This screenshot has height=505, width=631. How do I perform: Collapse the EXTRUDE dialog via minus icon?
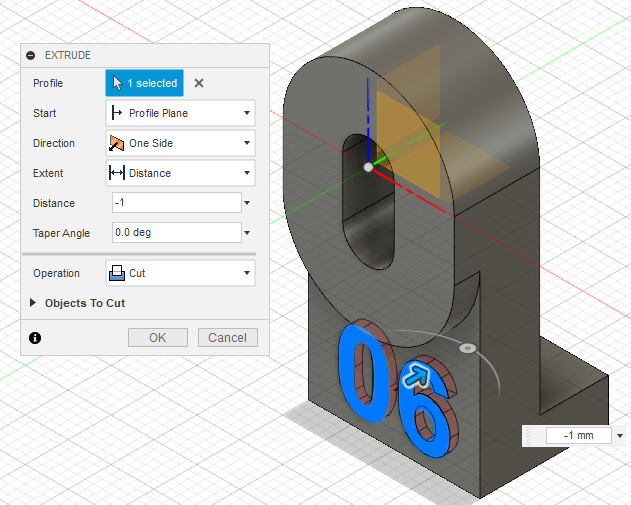31,55
